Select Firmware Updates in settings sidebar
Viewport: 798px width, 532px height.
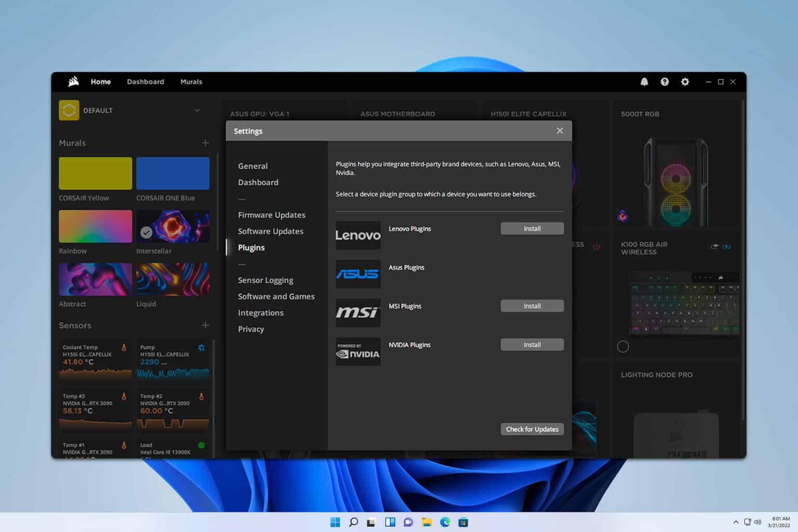[271, 215]
